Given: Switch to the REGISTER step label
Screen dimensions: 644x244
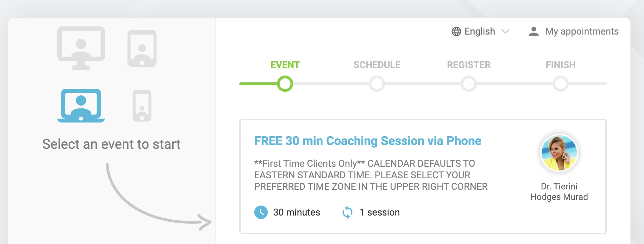Looking at the screenshot, I should pos(469,65).
